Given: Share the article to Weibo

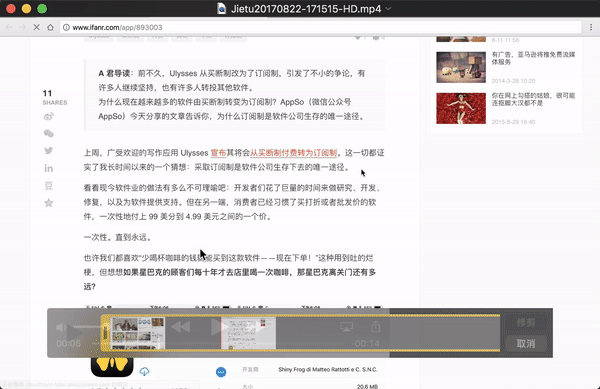Looking at the screenshot, I should point(49,116).
